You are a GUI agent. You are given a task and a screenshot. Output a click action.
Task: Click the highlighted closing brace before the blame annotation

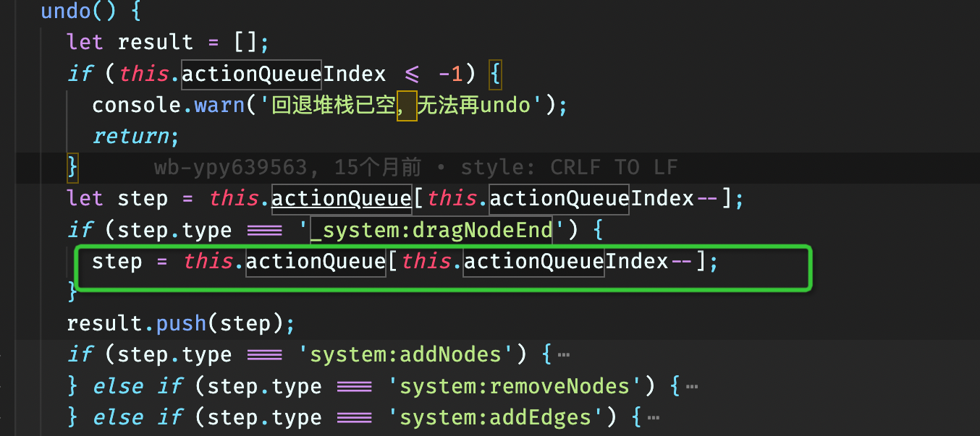(72, 167)
